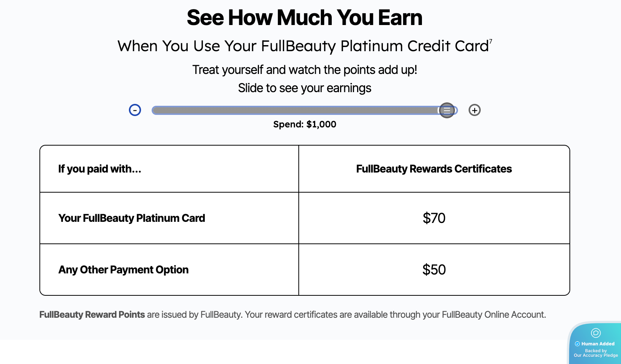621x364 pixels.
Task: Click the Your FullBeauty Platinum Card row label
Action: tap(132, 218)
